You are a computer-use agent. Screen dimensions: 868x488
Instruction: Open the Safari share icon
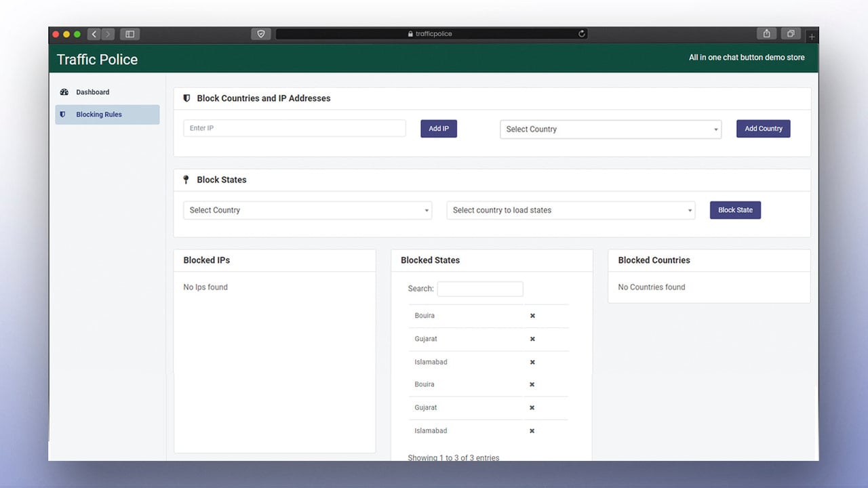click(767, 34)
